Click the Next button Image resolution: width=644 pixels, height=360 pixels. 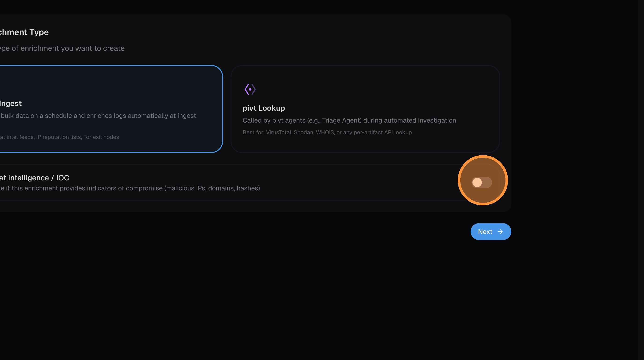tap(490, 232)
